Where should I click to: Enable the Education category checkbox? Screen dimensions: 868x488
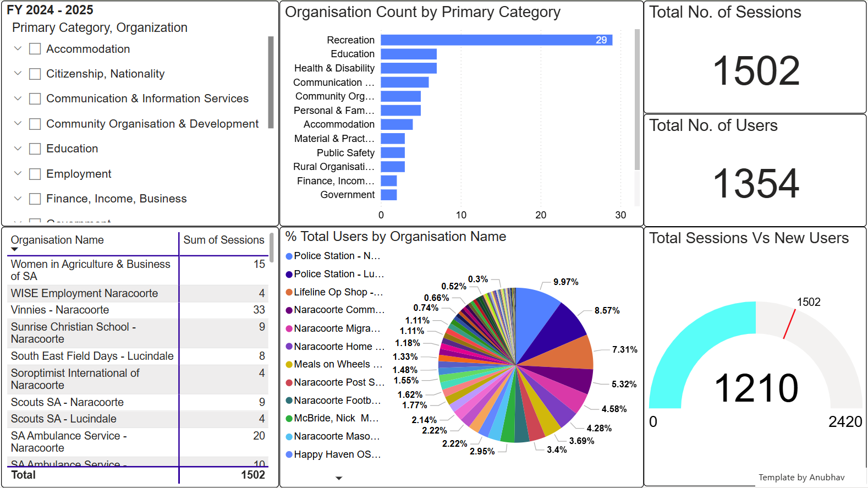pyautogui.click(x=35, y=149)
